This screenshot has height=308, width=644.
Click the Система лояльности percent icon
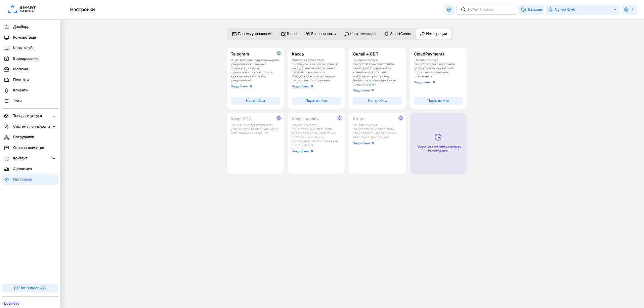6,127
